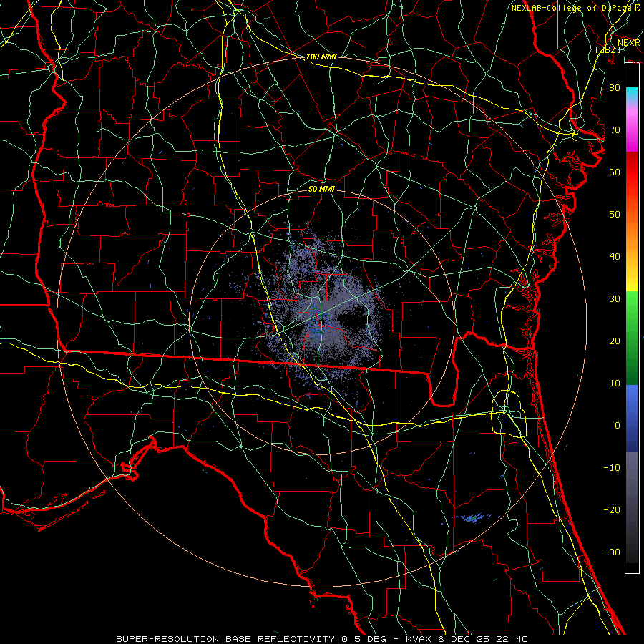Click the small blue-green echo in the southeast
644x644 pixels.
473,518
